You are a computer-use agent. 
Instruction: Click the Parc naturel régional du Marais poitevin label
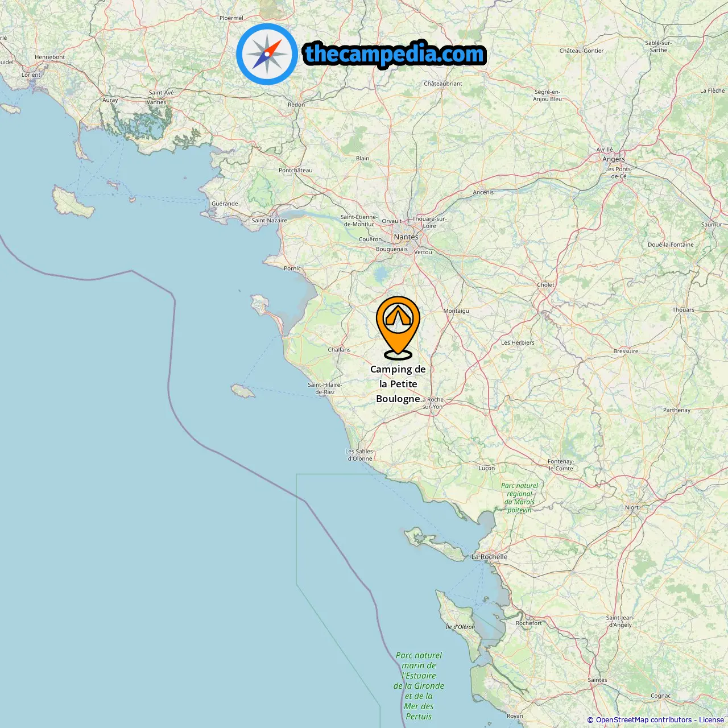coord(519,498)
